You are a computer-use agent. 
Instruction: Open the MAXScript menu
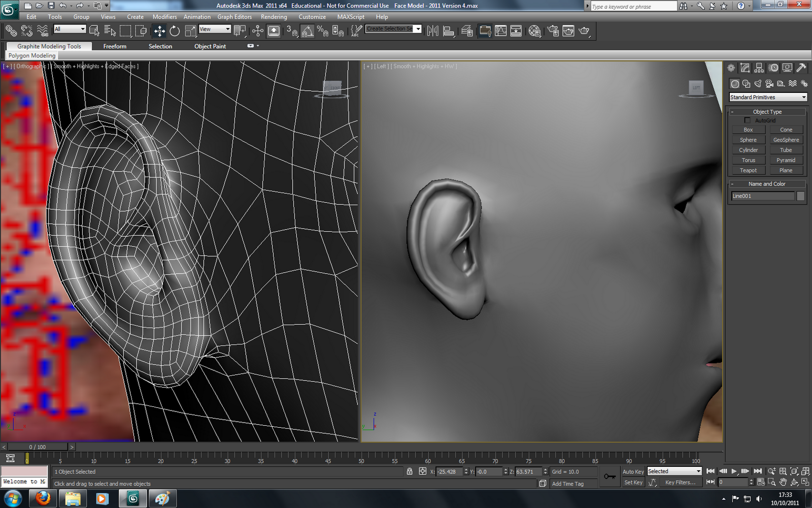point(351,17)
